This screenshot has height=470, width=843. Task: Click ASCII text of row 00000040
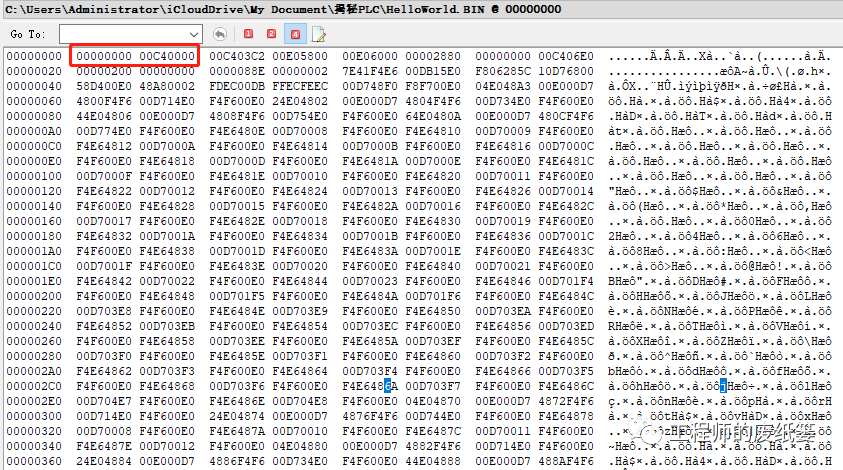[x=720, y=86]
